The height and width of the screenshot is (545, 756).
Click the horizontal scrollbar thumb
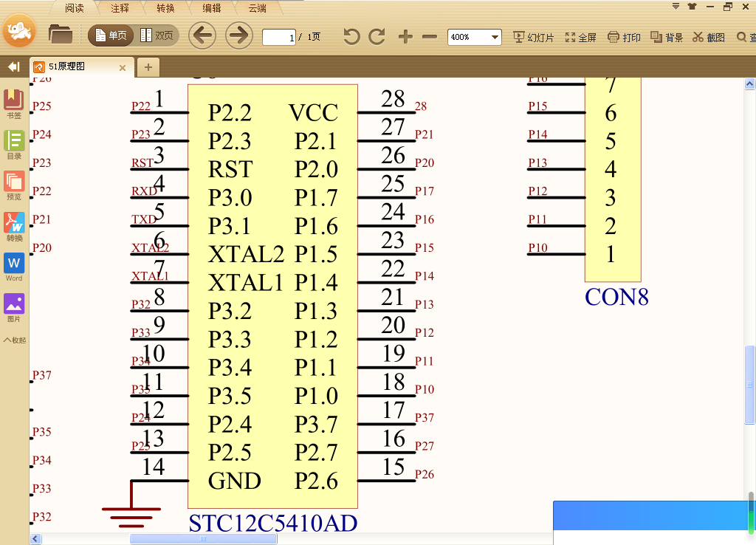pyautogui.click(x=204, y=538)
